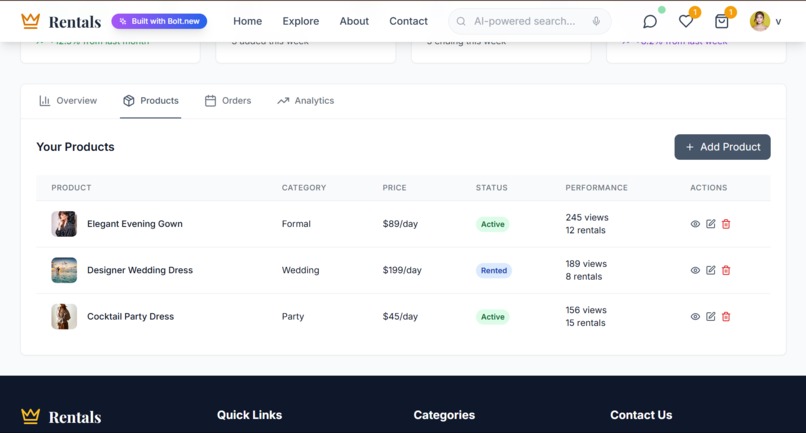Go to the Home page
The height and width of the screenshot is (433, 806).
tap(247, 21)
